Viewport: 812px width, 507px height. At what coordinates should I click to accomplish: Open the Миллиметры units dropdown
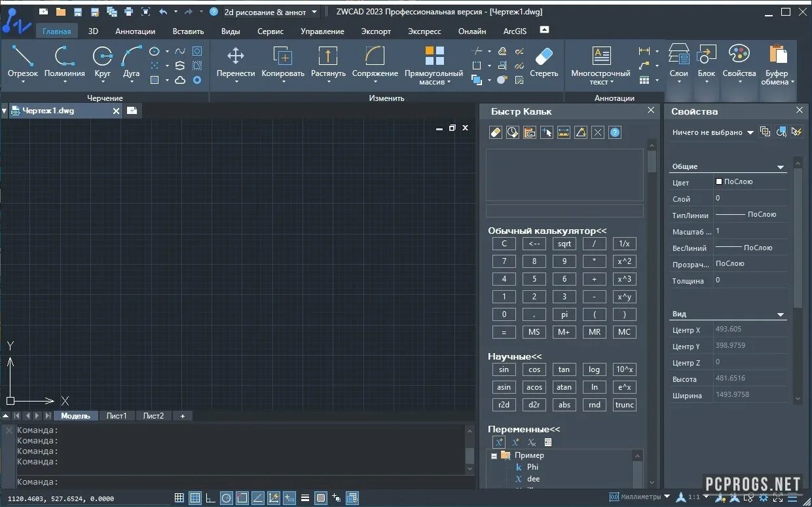639,497
